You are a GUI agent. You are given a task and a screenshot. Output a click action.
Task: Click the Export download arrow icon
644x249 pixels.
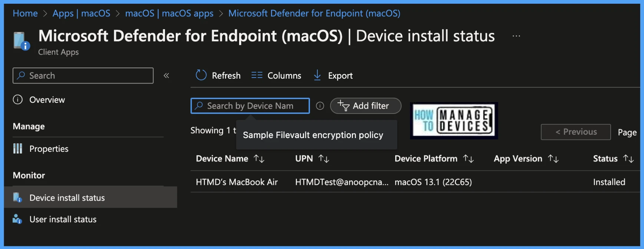[317, 75]
